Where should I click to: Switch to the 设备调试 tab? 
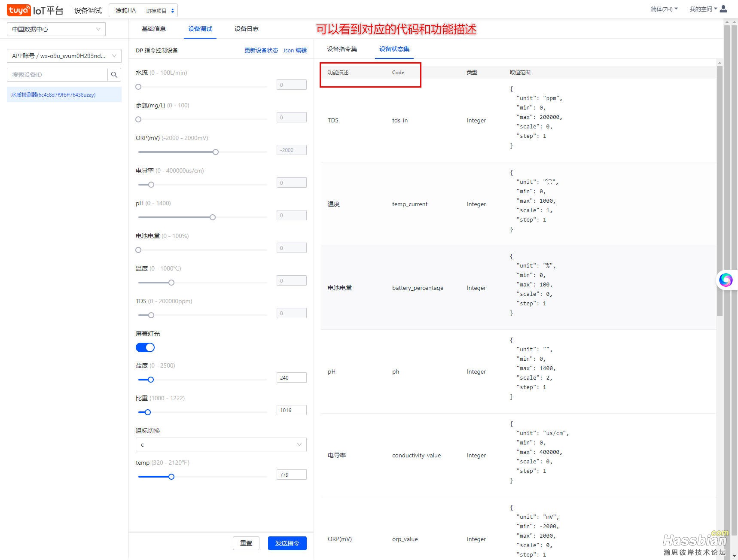click(x=200, y=29)
